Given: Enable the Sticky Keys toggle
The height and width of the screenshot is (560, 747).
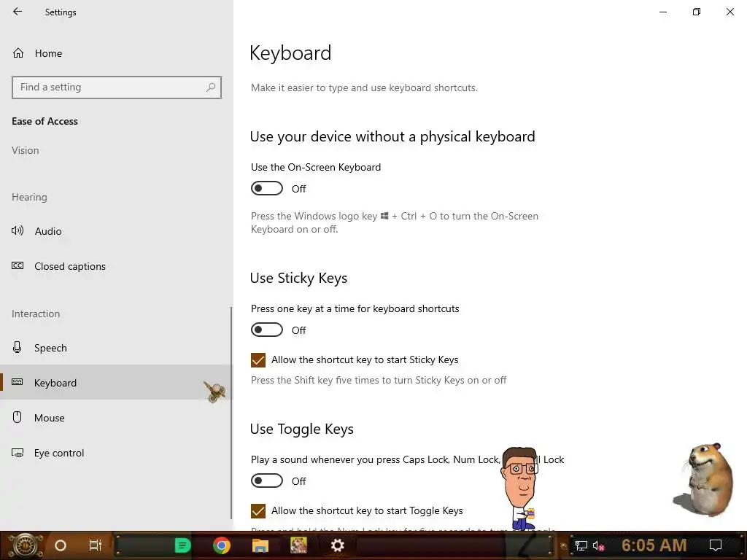Looking at the screenshot, I should [267, 330].
